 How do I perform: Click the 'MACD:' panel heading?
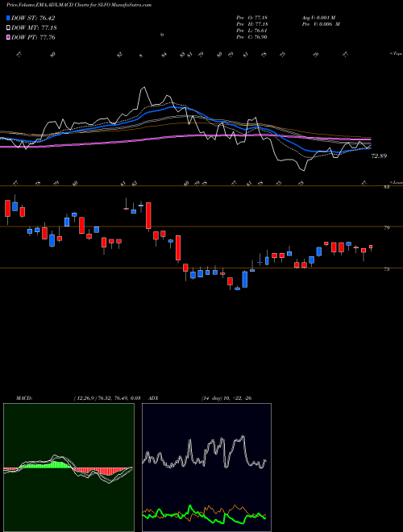click(x=24, y=398)
